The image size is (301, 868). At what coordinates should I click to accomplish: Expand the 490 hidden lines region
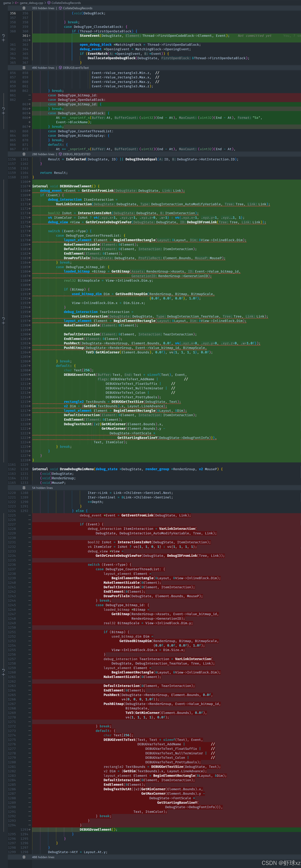click(24, 68)
